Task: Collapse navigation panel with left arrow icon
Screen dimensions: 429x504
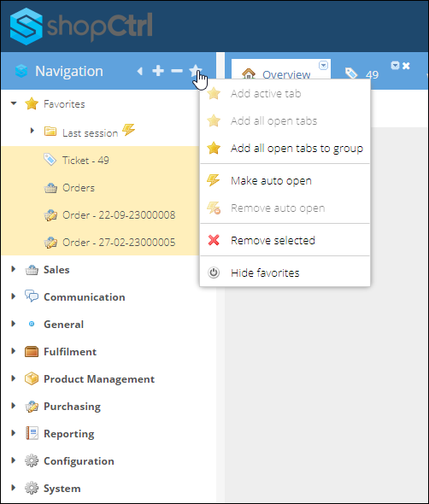Action: (139, 71)
